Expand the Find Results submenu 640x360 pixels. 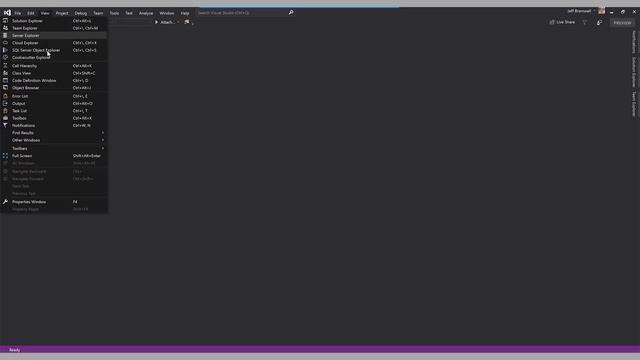(x=54, y=133)
